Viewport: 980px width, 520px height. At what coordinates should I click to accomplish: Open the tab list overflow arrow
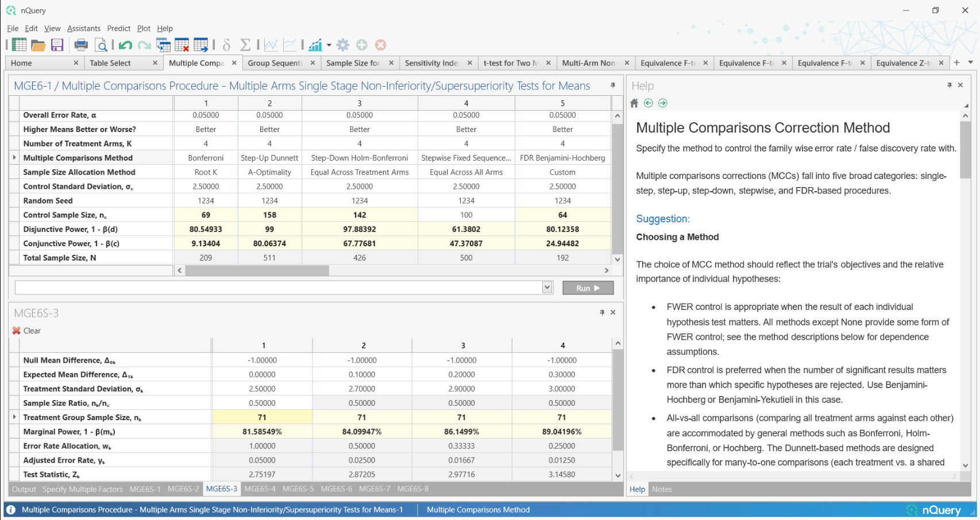(x=971, y=63)
